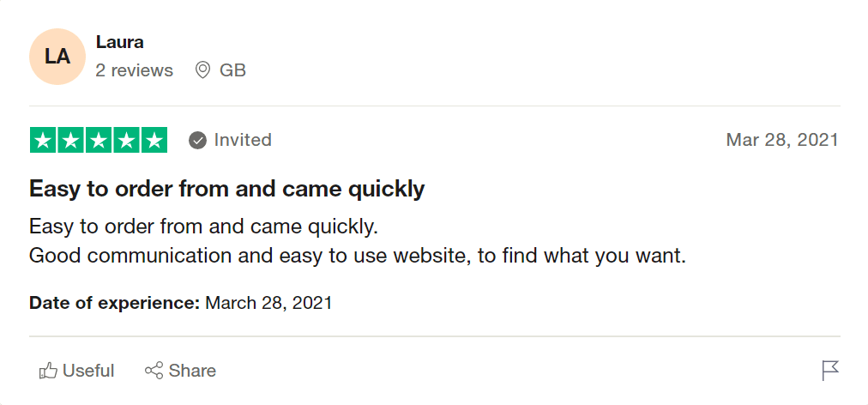View Laura's 2 reviews
Viewport: 868px width, 405px height.
coord(135,70)
